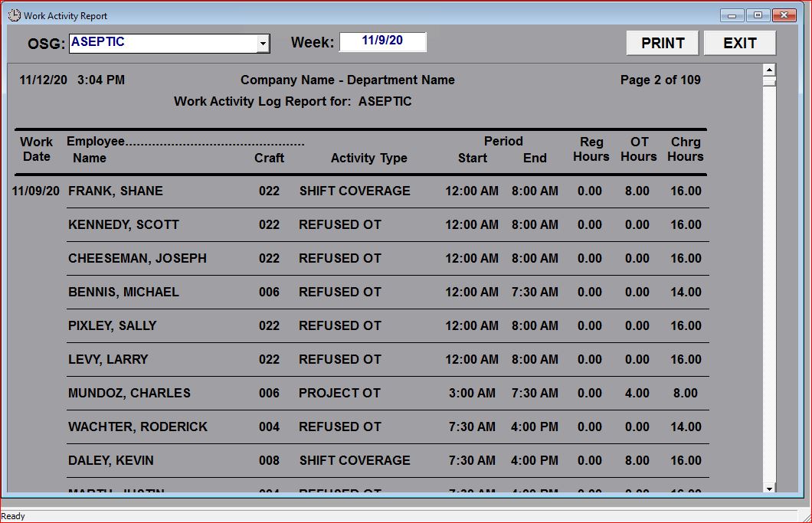Open the OSG dropdown arrow
The height and width of the screenshot is (523, 812).
pyautogui.click(x=263, y=44)
